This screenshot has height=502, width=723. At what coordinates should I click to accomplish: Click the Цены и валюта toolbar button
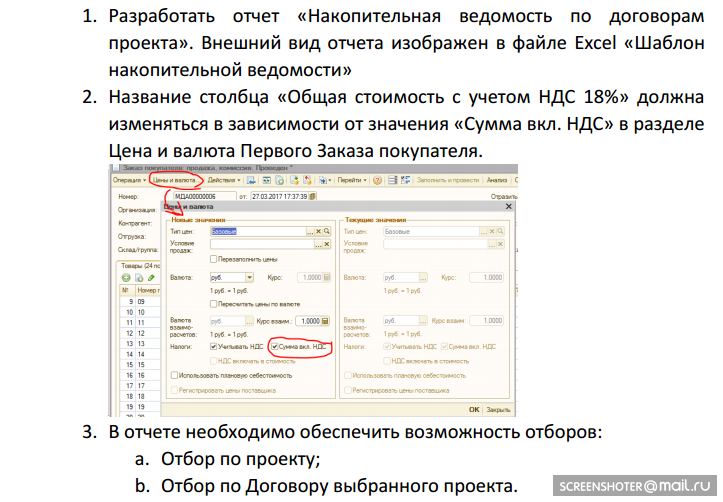(172, 180)
